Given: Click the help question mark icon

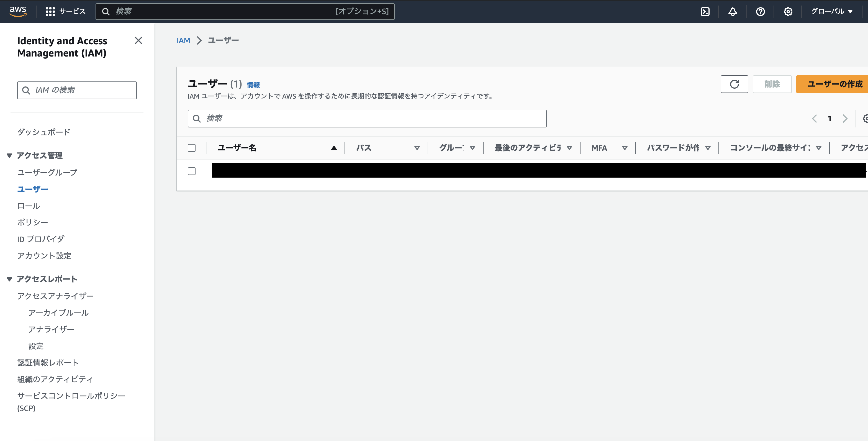Looking at the screenshot, I should [x=760, y=12].
